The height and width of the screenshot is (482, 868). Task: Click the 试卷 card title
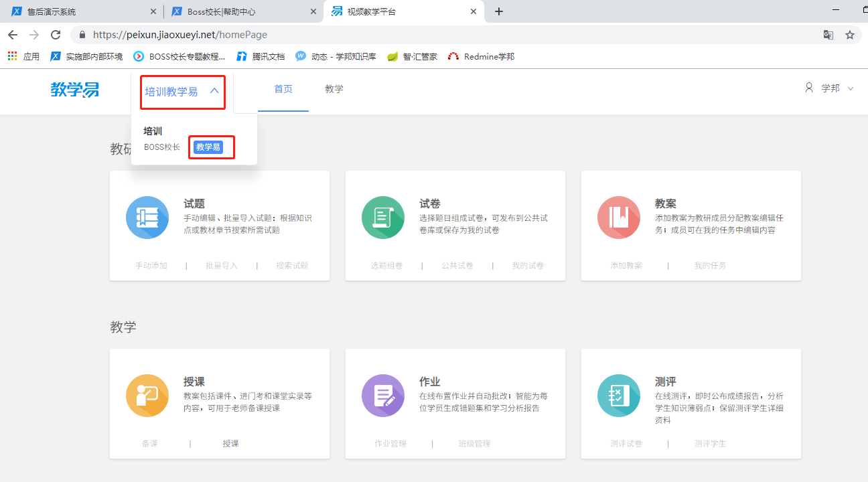pos(430,204)
